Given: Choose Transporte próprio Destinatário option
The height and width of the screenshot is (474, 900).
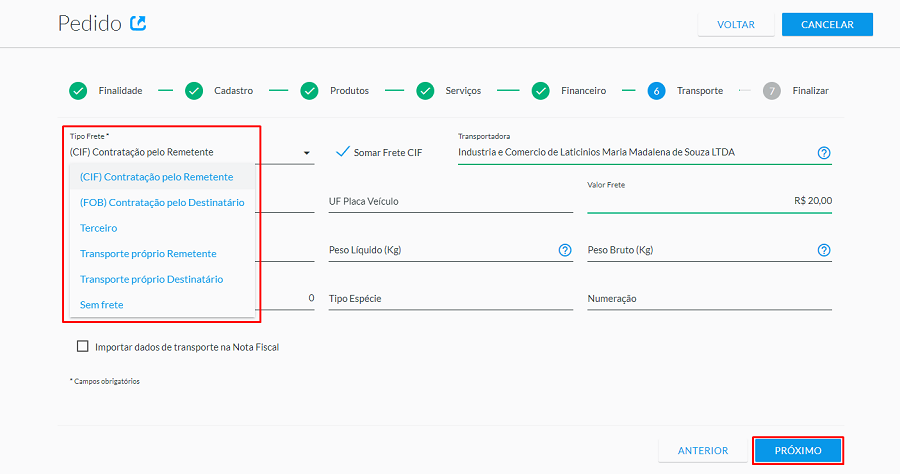Looking at the screenshot, I should 162,279.
